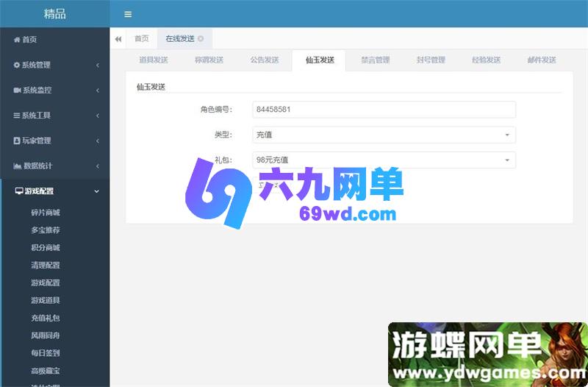Open 每日签到 in the sidebar
The height and width of the screenshot is (387, 588).
(x=46, y=353)
